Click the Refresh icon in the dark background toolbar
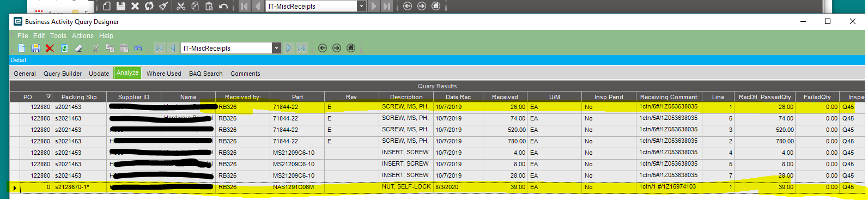 point(149,6)
